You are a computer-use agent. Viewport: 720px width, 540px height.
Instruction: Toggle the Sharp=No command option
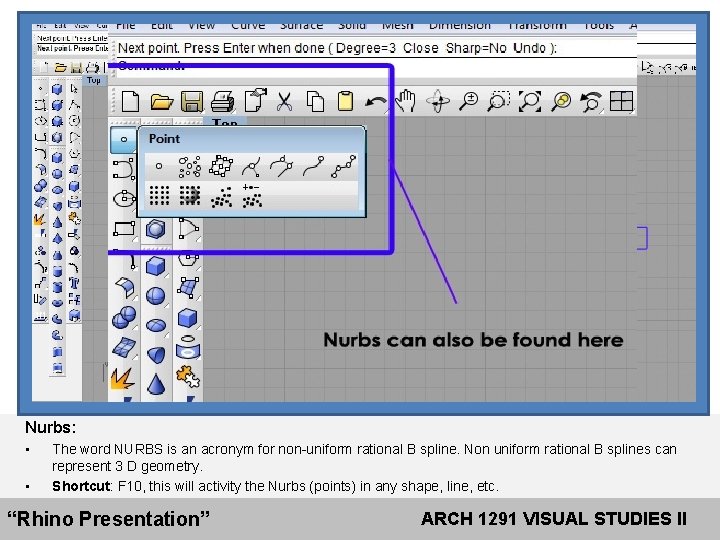click(x=476, y=48)
